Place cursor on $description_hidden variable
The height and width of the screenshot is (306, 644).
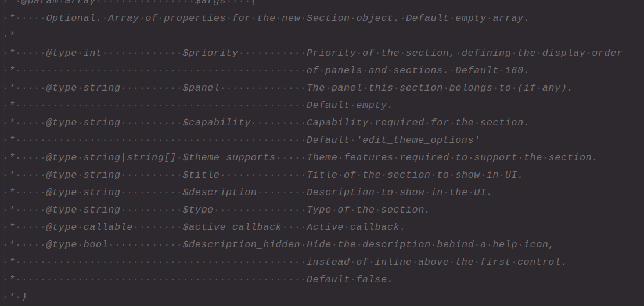(x=241, y=244)
